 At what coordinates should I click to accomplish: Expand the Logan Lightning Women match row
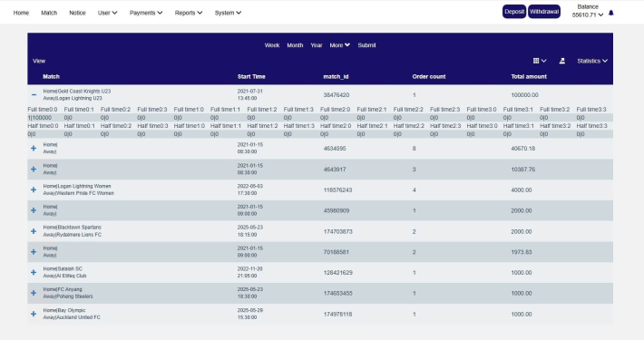coord(34,189)
